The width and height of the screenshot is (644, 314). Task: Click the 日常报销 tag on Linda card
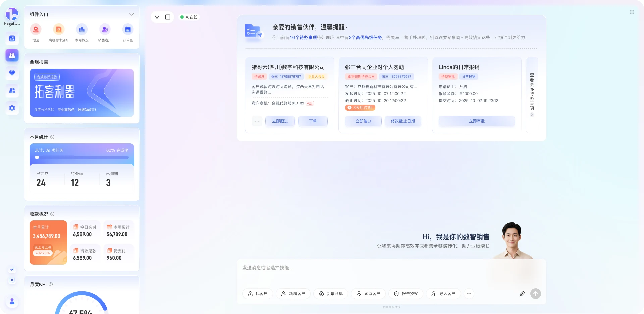(x=469, y=77)
